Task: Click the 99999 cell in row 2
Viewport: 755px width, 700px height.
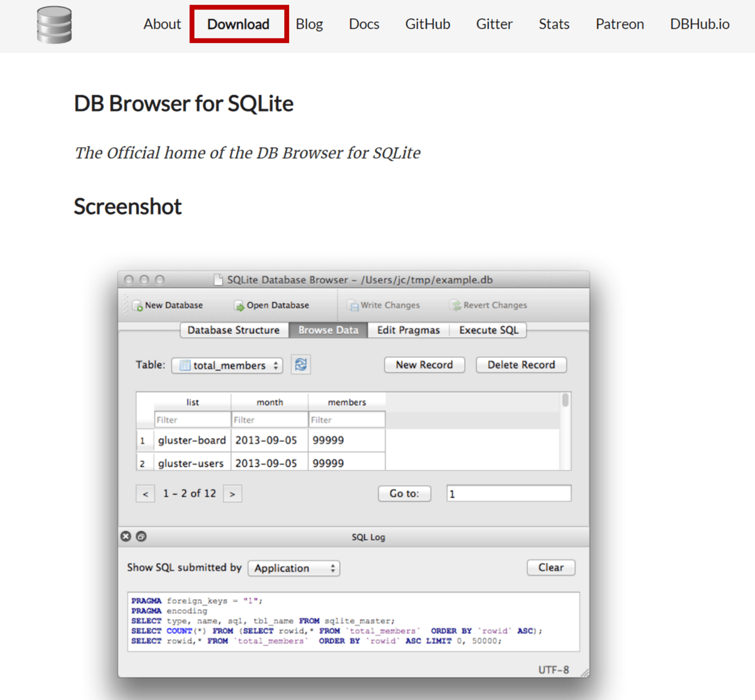Action: click(x=347, y=462)
